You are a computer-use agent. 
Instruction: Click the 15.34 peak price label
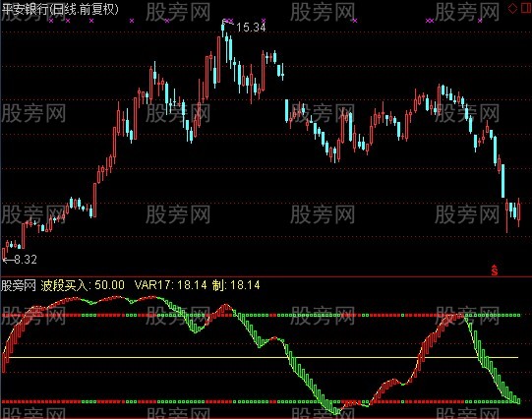click(x=251, y=28)
